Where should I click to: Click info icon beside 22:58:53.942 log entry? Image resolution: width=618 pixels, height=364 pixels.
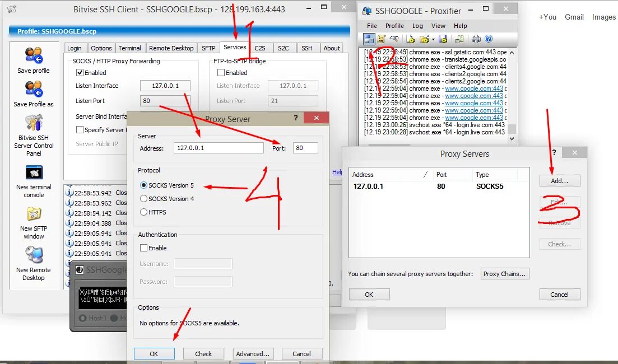pyautogui.click(x=69, y=193)
